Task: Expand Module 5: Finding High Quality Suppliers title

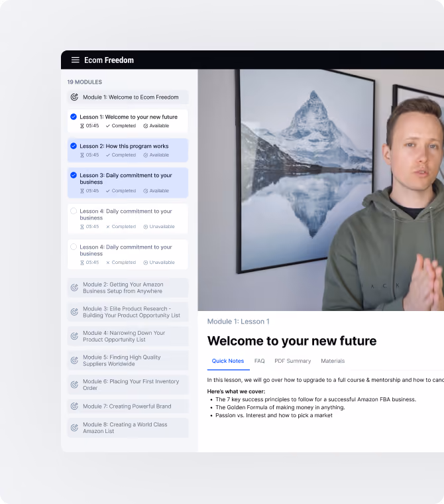Action: [122, 360]
